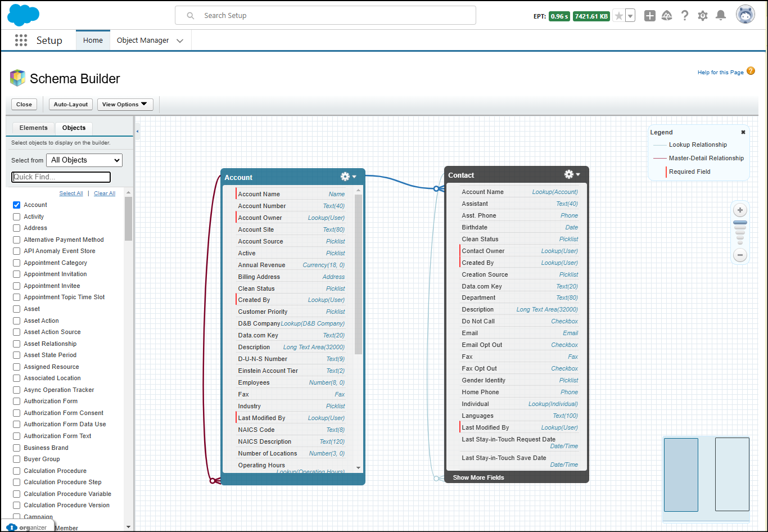The image size is (768, 532).
Task: Click the 7421.61 KB badge
Action: (x=591, y=16)
